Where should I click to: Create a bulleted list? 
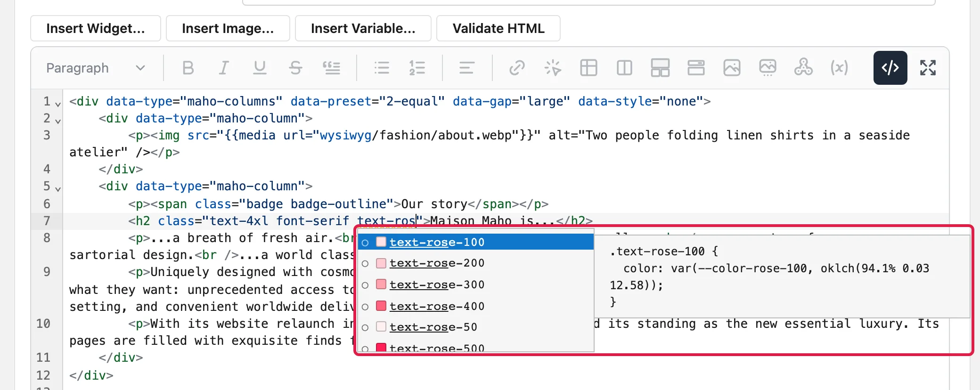382,68
